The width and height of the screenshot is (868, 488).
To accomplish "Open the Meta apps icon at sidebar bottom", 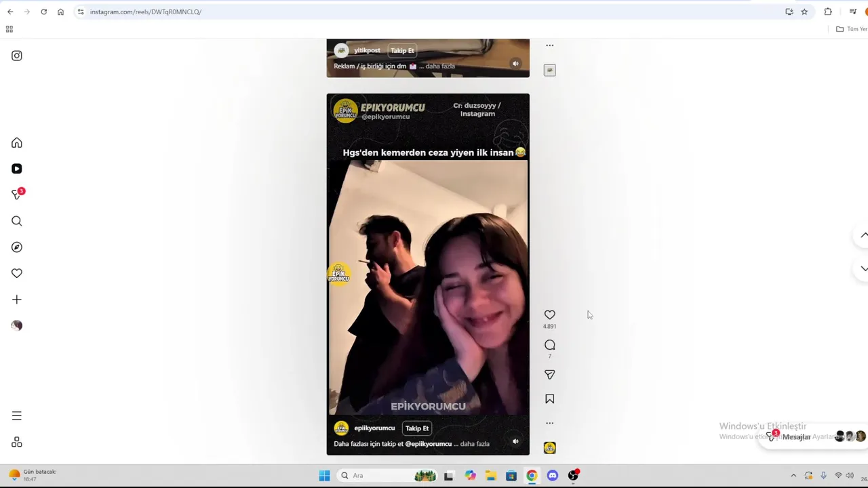I will point(17,442).
